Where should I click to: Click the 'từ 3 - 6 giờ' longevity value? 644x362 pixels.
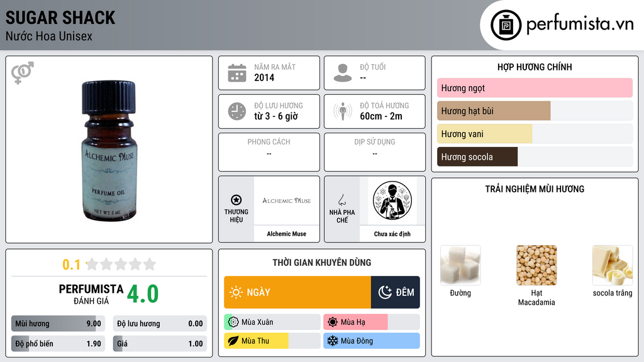pyautogui.click(x=276, y=116)
